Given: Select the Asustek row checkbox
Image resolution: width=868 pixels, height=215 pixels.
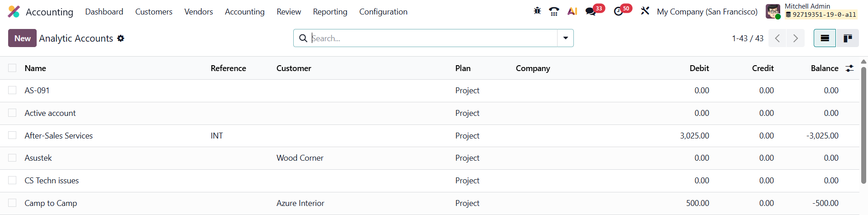Looking at the screenshot, I should (12, 158).
